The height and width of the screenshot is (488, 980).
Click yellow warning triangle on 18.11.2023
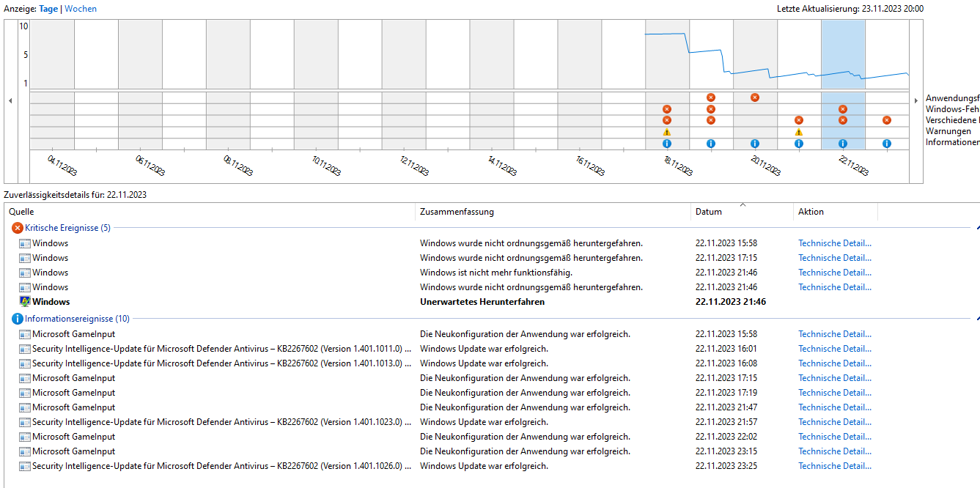point(667,132)
